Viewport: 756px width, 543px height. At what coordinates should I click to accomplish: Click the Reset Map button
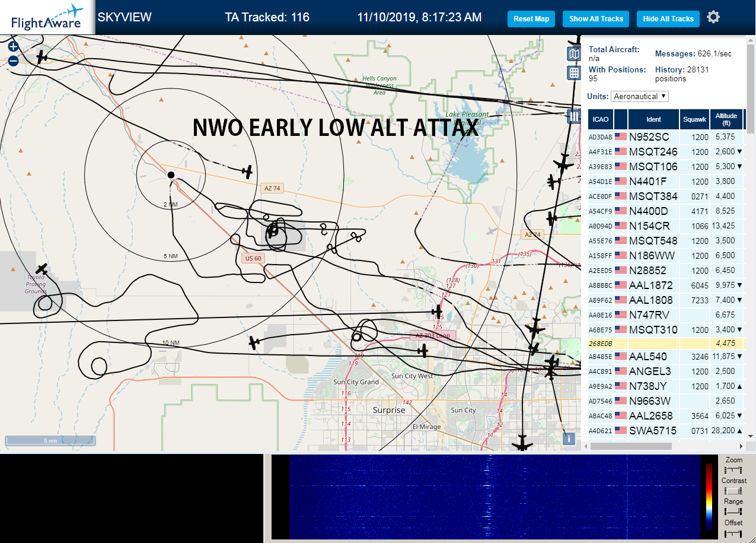point(531,19)
